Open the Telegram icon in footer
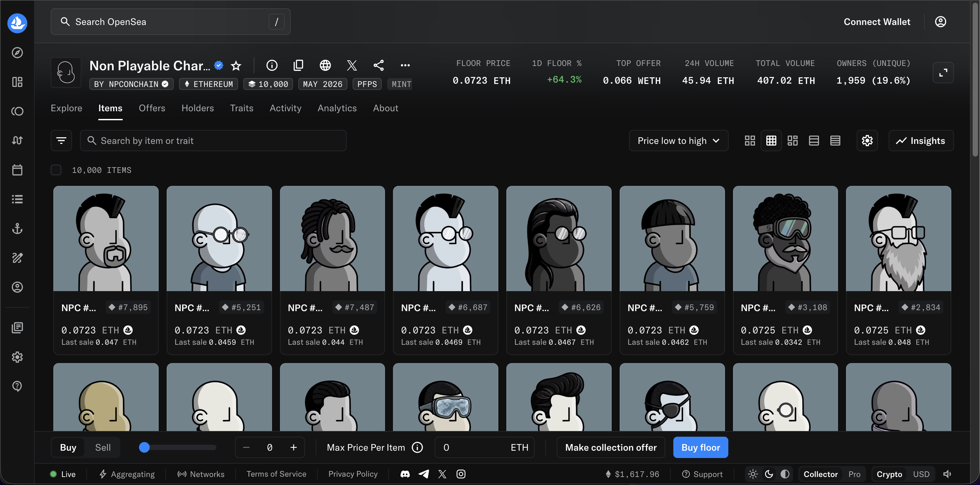Screen dimensions: 980x485 [x=424, y=474]
